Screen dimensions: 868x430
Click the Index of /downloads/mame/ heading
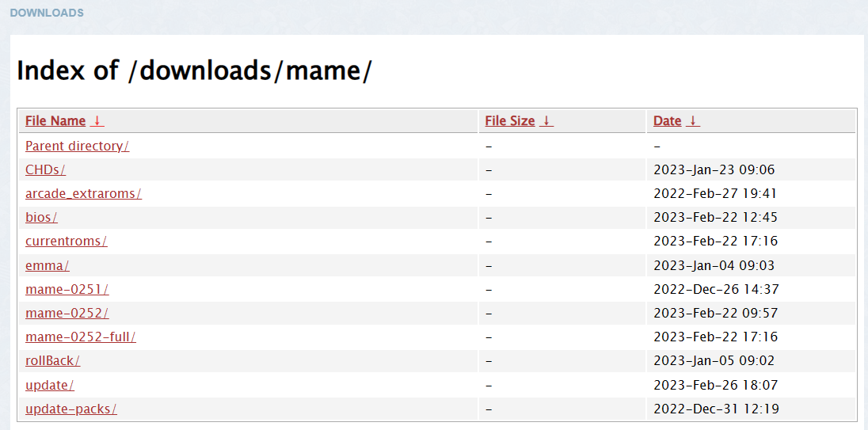point(194,70)
